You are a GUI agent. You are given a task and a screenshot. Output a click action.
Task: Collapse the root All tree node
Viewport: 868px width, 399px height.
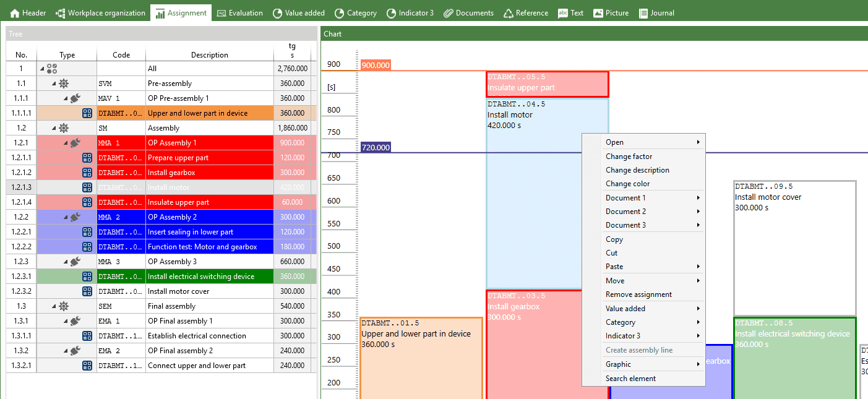[x=42, y=69]
